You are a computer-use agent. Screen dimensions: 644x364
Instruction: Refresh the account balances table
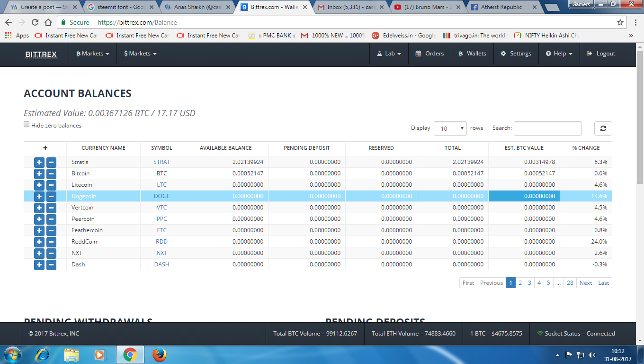tap(603, 128)
